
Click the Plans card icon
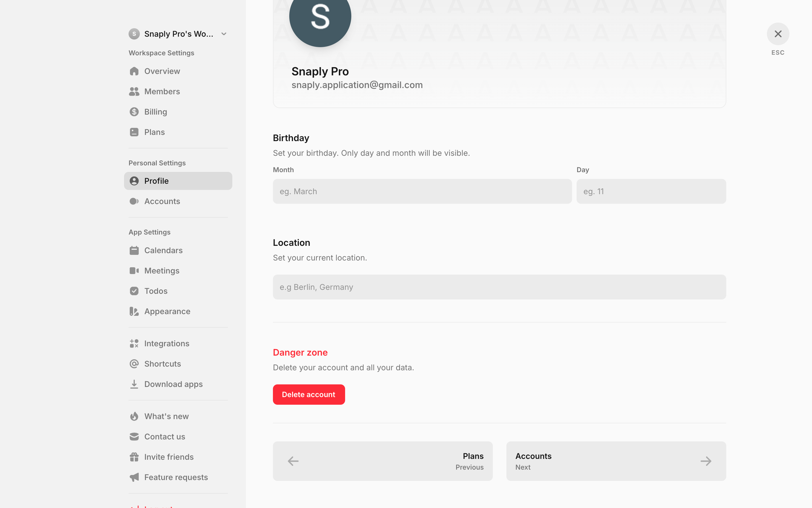coord(134,132)
